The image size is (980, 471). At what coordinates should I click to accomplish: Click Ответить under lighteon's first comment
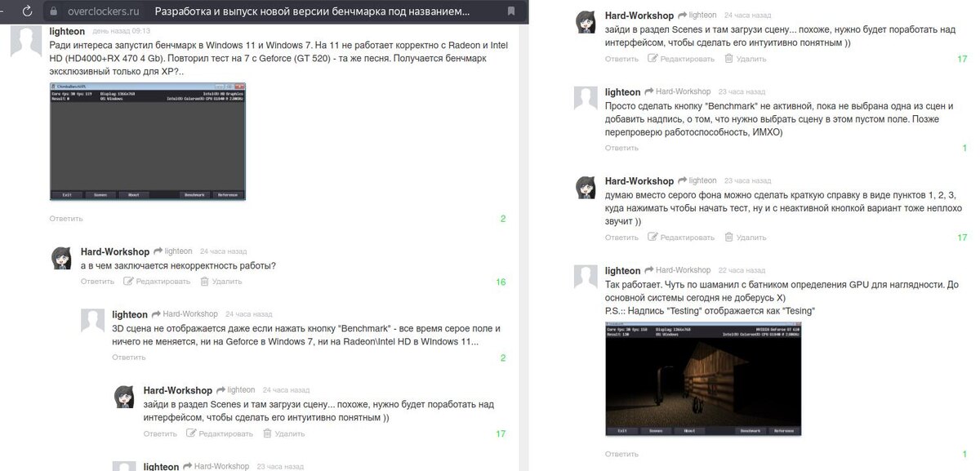click(x=65, y=219)
